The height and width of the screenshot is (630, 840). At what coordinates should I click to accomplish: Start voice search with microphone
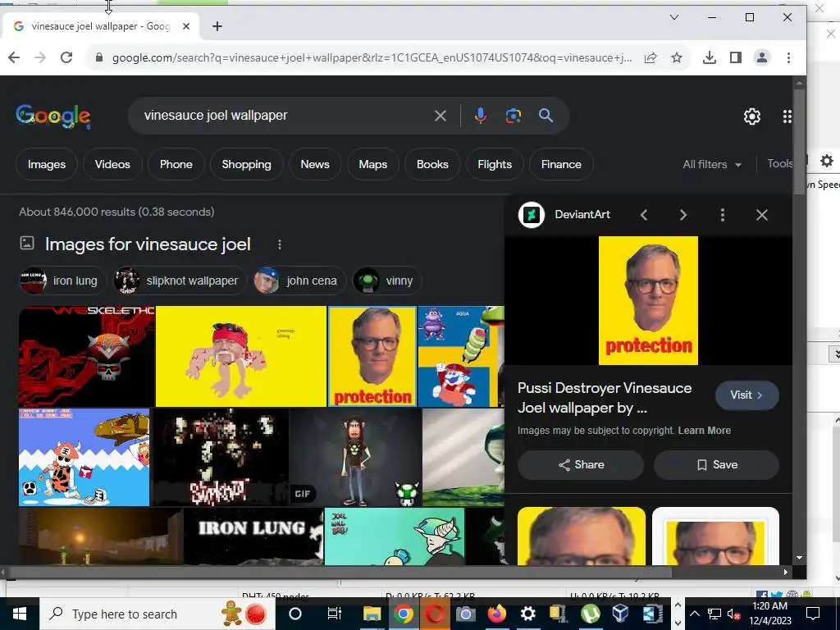tap(481, 116)
